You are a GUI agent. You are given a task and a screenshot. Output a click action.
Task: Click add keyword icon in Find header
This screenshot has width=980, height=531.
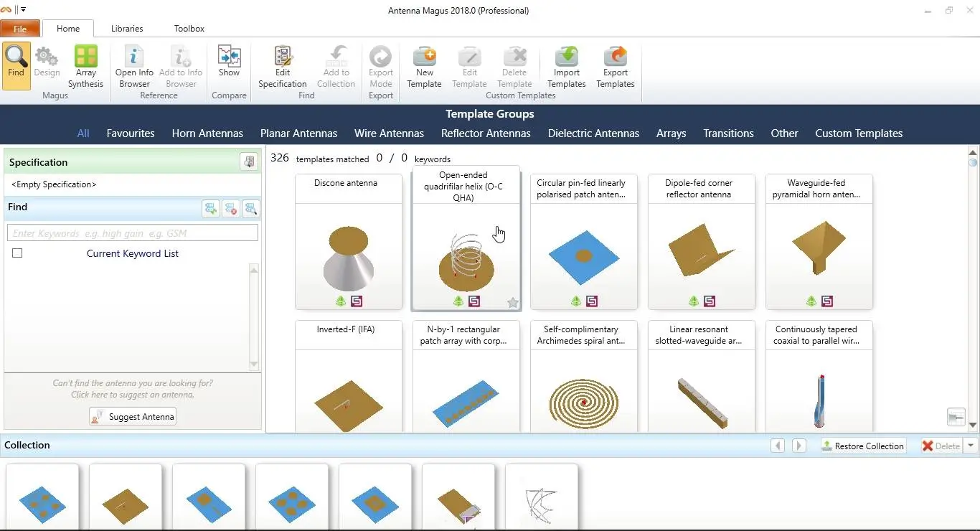[211, 208]
